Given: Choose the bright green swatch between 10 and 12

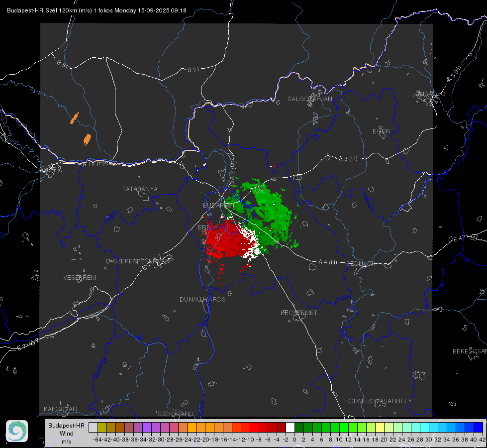Looking at the screenshot, I should coord(344,427).
